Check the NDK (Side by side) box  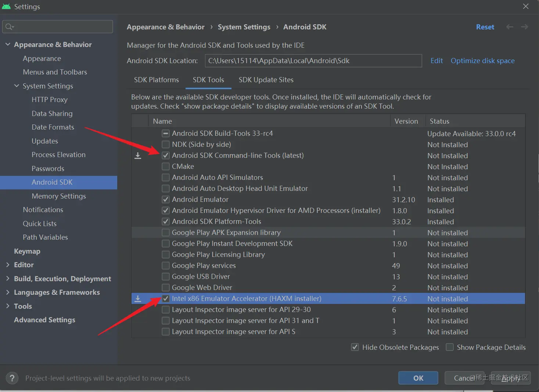click(166, 144)
